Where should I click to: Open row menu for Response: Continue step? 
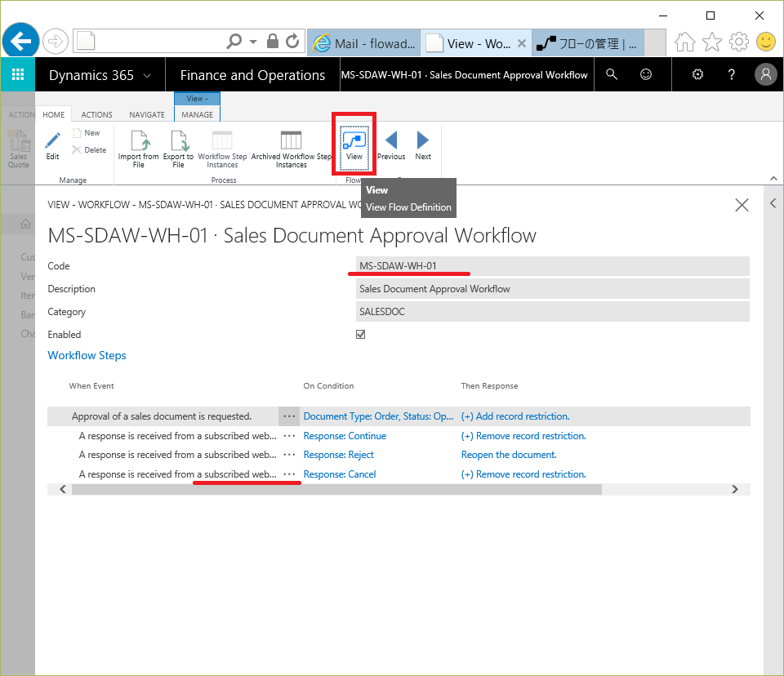(x=289, y=436)
